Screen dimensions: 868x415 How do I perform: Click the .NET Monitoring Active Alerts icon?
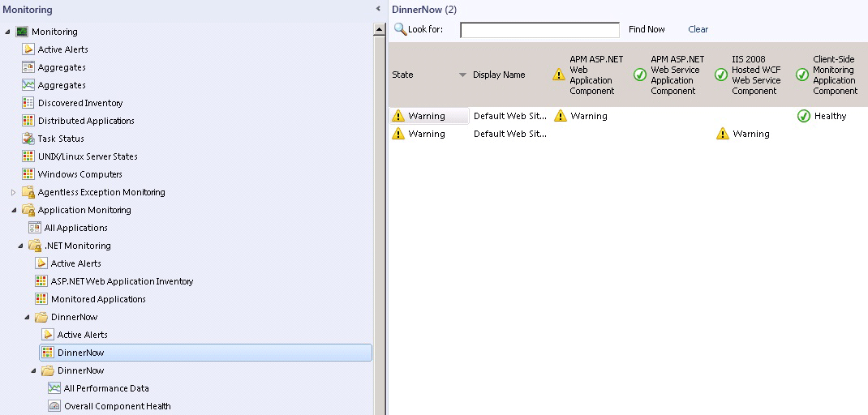(41, 263)
